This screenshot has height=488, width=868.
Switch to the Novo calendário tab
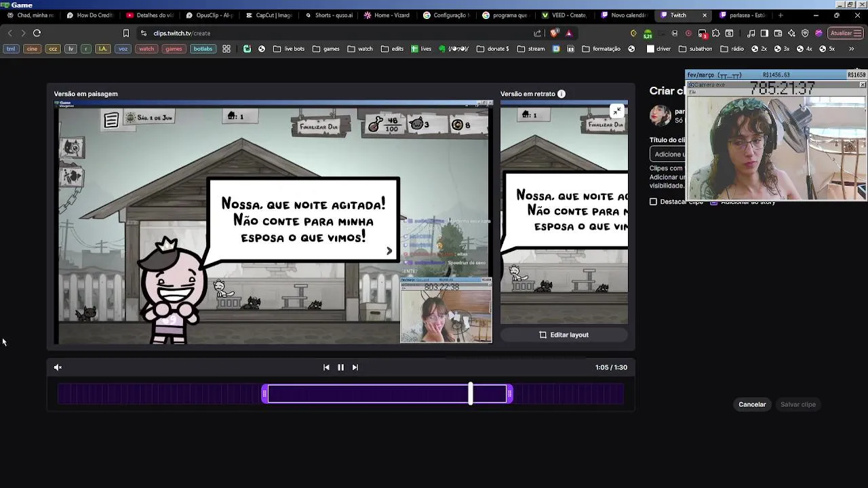pos(625,15)
